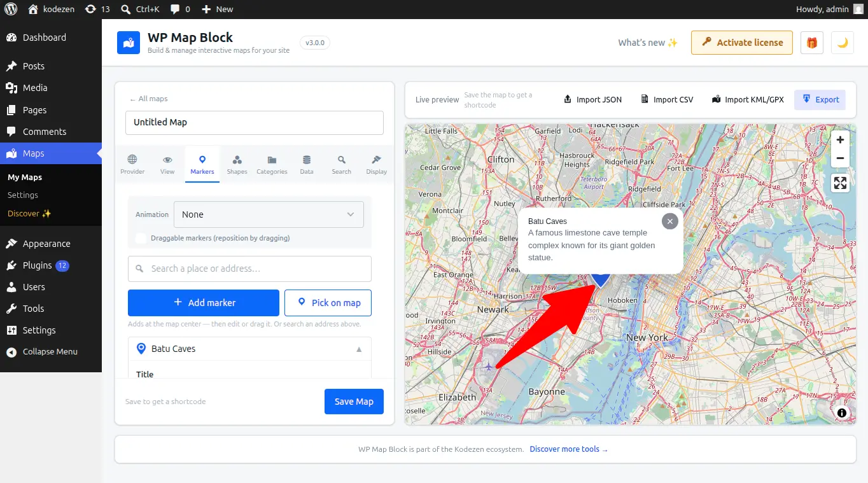Click the WP Map Block logo icon
Image resolution: width=868 pixels, height=483 pixels.
pyautogui.click(x=129, y=43)
